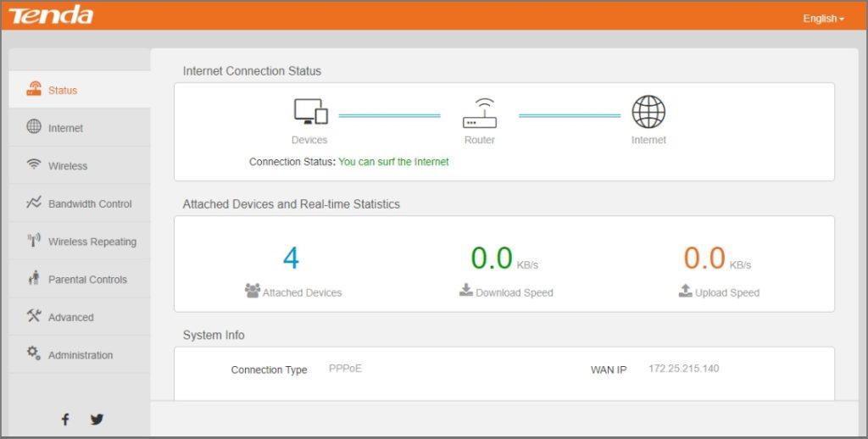Viewport: 868px width, 439px height.
Task: Click the Upload Speed label
Action: [726, 293]
